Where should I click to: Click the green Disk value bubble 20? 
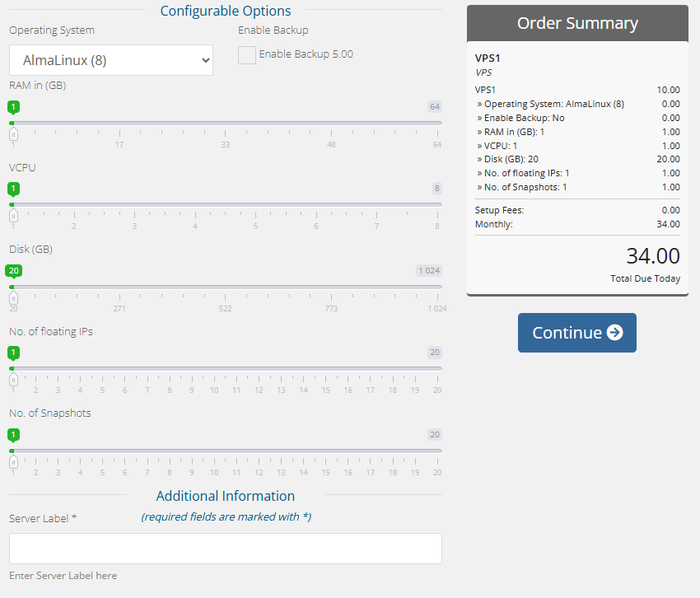tap(14, 270)
